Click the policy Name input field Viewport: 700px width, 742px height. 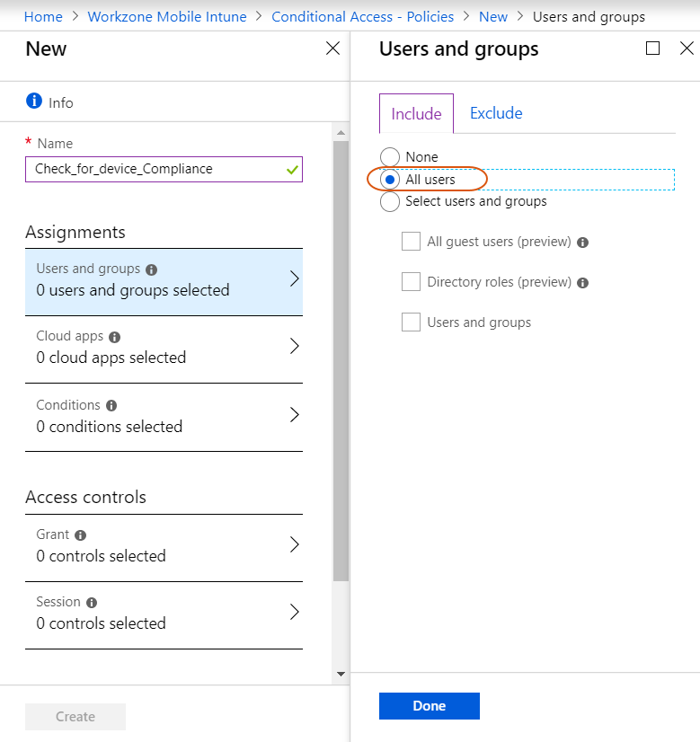coord(164,169)
